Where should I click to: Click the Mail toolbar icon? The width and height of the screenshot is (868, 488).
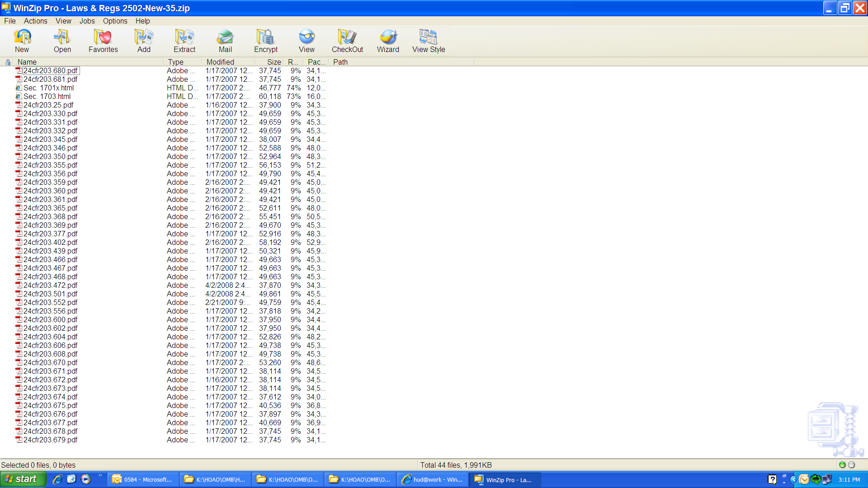(225, 41)
